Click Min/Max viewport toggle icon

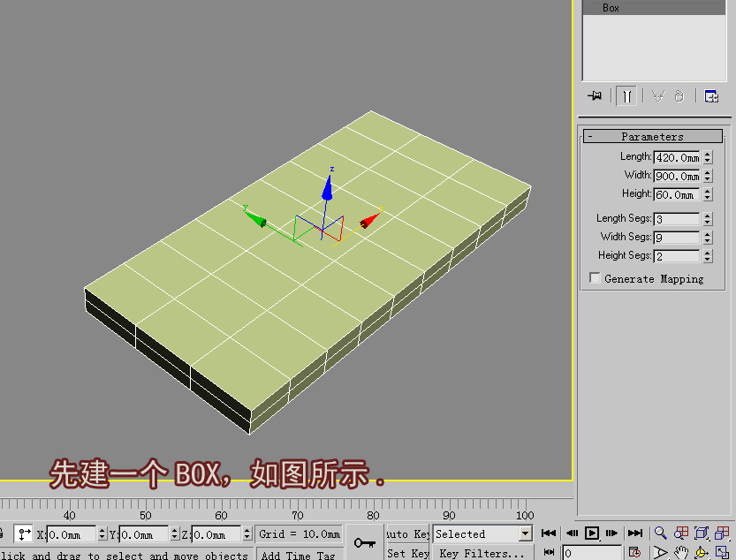(x=722, y=552)
